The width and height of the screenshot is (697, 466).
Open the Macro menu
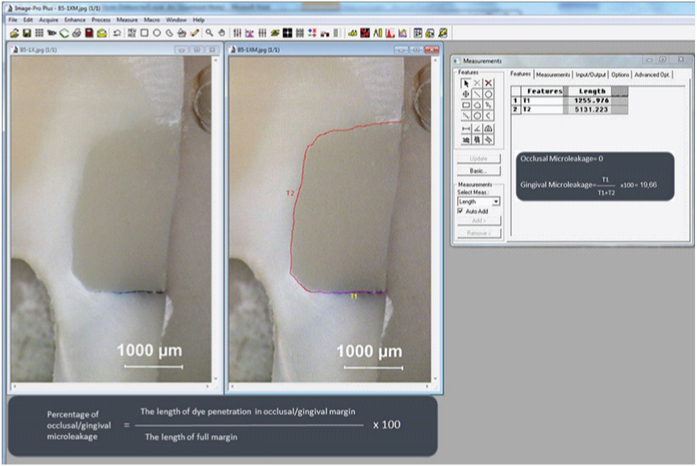pyautogui.click(x=152, y=20)
